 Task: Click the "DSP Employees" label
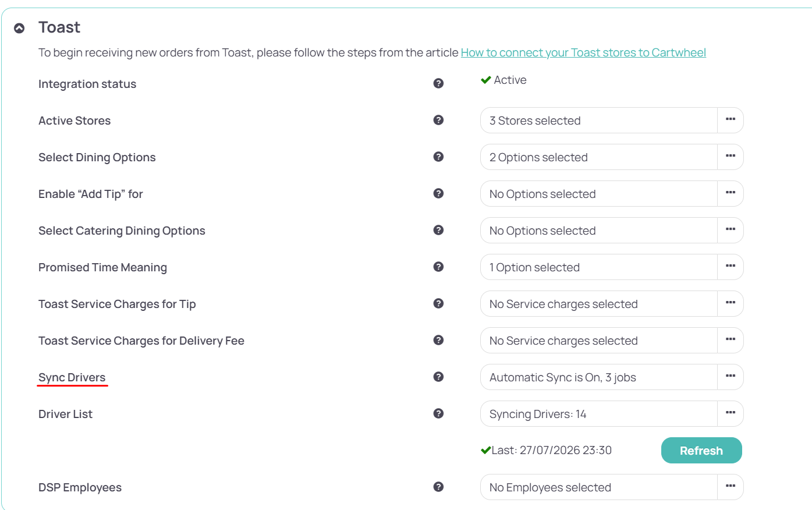(80, 487)
